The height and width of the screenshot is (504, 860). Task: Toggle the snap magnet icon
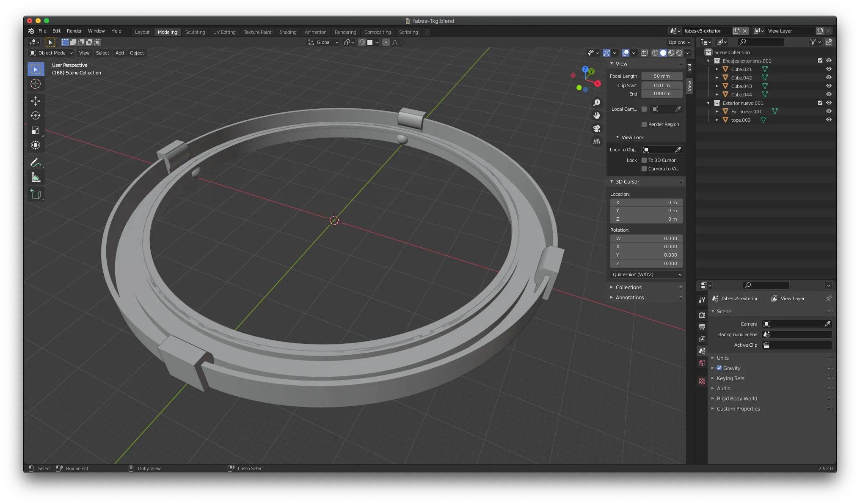point(362,42)
